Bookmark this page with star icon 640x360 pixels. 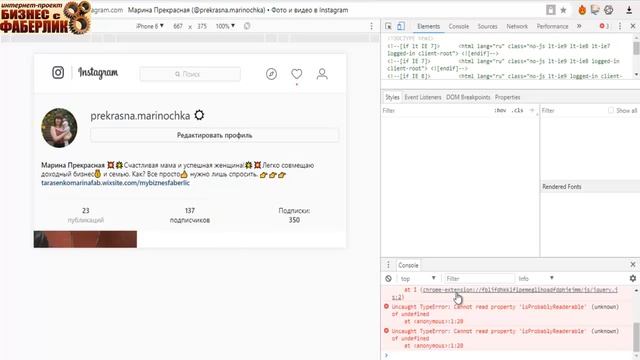pyautogui.click(x=564, y=10)
